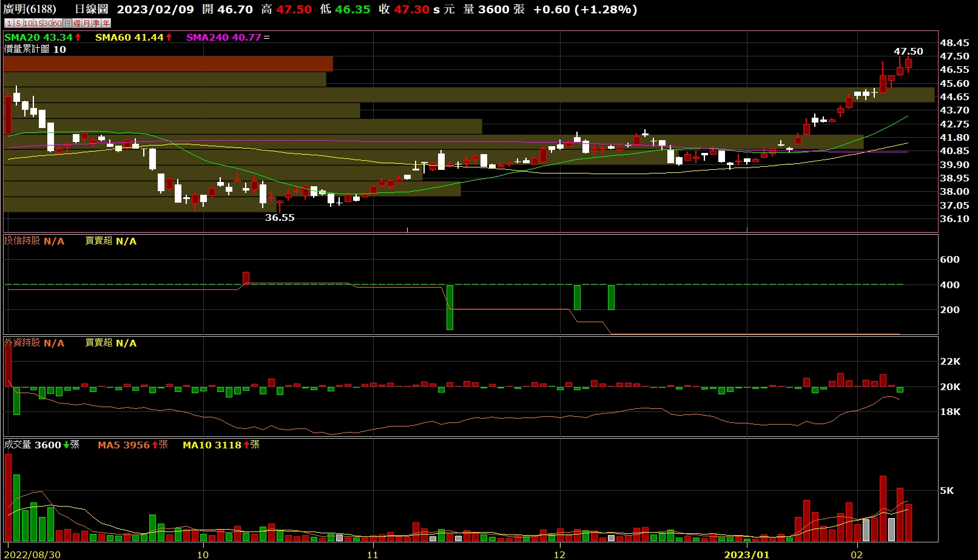
Task: Click the 44.65 price axis label
Action: click(954, 97)
